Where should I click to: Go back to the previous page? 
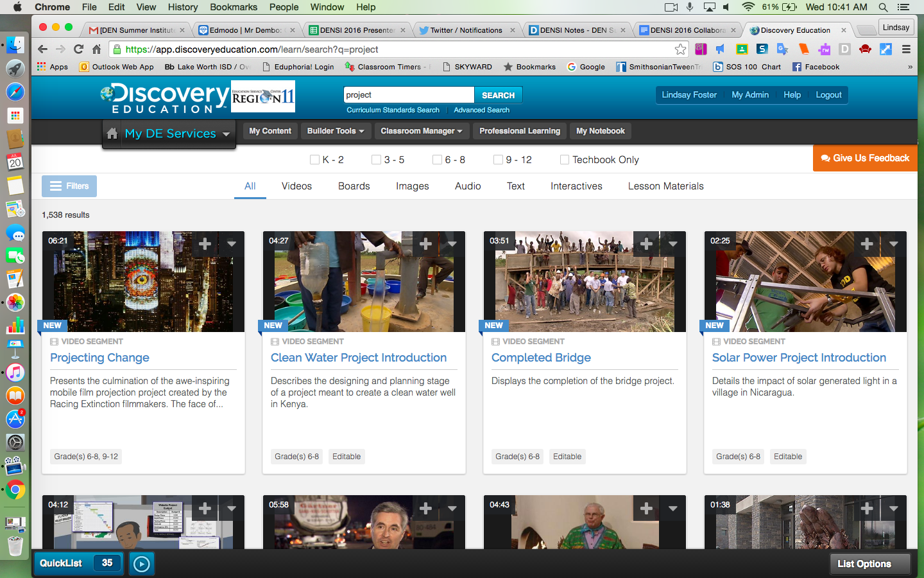[42, 49]
